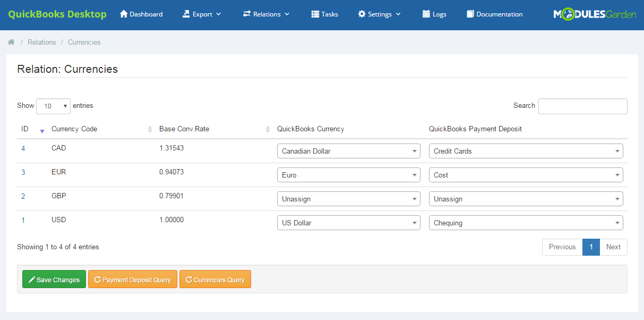Click the 1.00000 rate value
Viewport: 644px width, 320px height.
[171, 220]
